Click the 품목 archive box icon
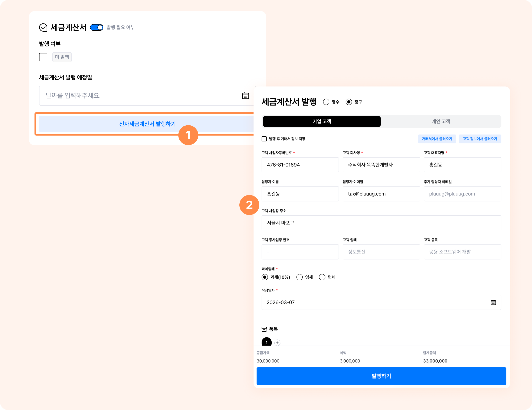 coord(264,329)
